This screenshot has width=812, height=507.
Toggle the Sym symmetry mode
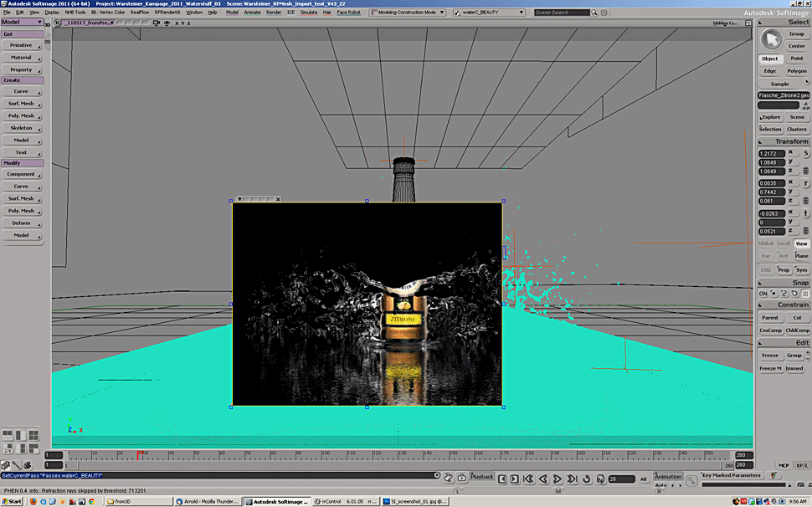pos(801,269)
